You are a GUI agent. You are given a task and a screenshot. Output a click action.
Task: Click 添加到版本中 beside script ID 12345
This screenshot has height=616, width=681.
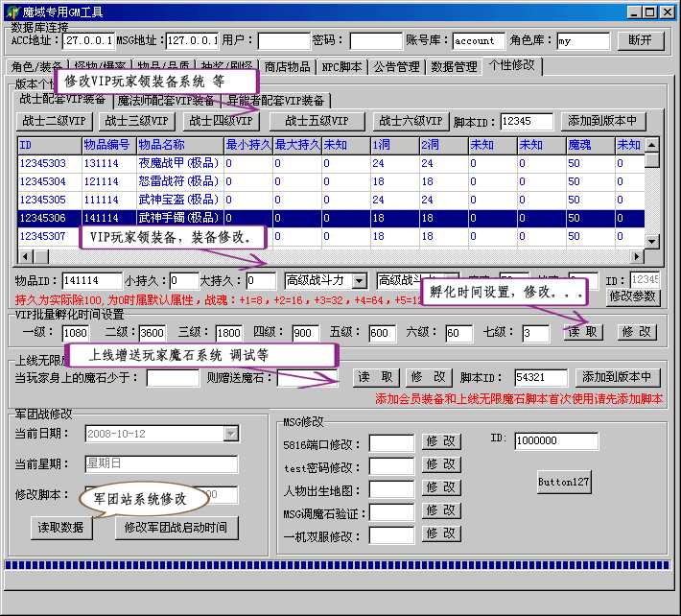pos(601,122)
